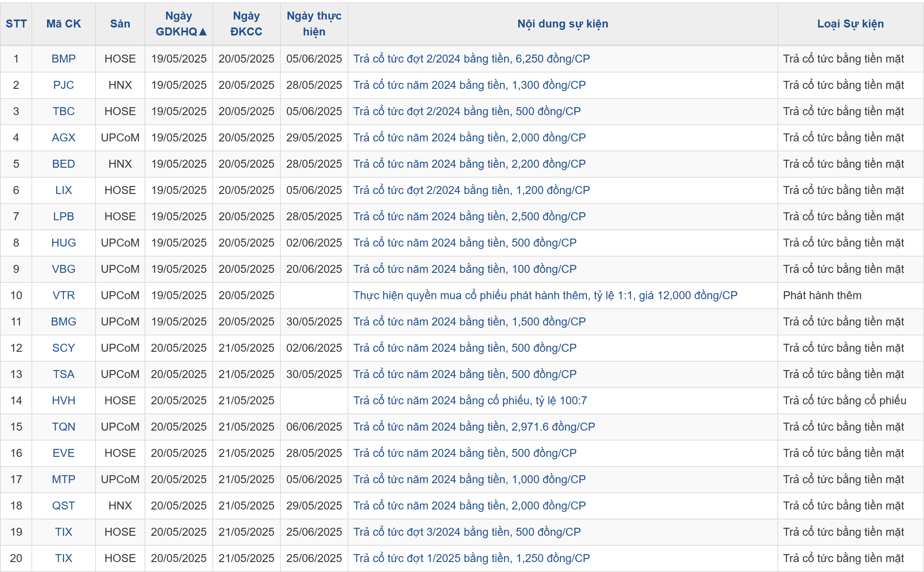Open HVH stock dividend event tỷ lệ 100:7
Screen dimensions: 924x572
pos(470,400)
